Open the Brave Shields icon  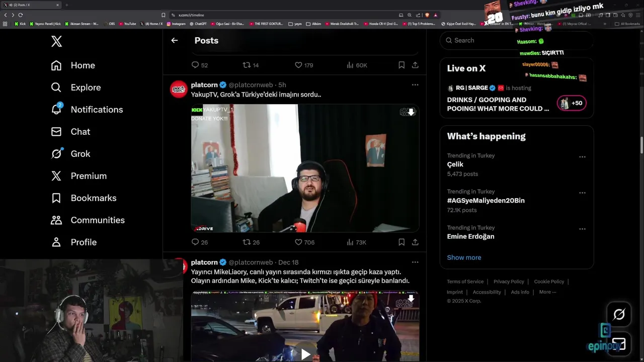[427, 15]
